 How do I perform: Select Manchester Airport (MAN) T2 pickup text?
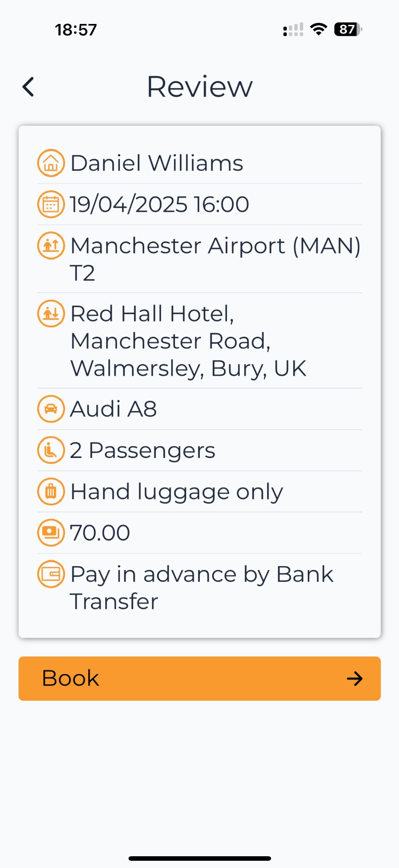[x=215, y=259]
